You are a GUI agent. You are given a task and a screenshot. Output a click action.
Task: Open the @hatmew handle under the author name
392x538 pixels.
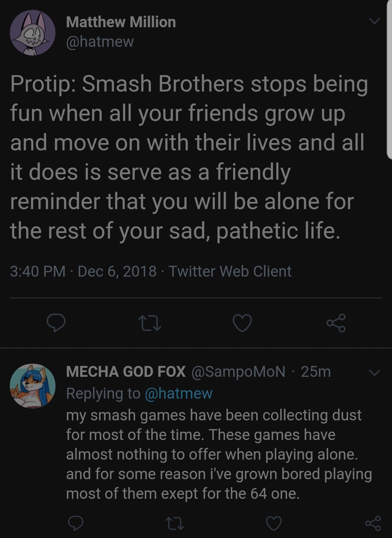point(100,41)
